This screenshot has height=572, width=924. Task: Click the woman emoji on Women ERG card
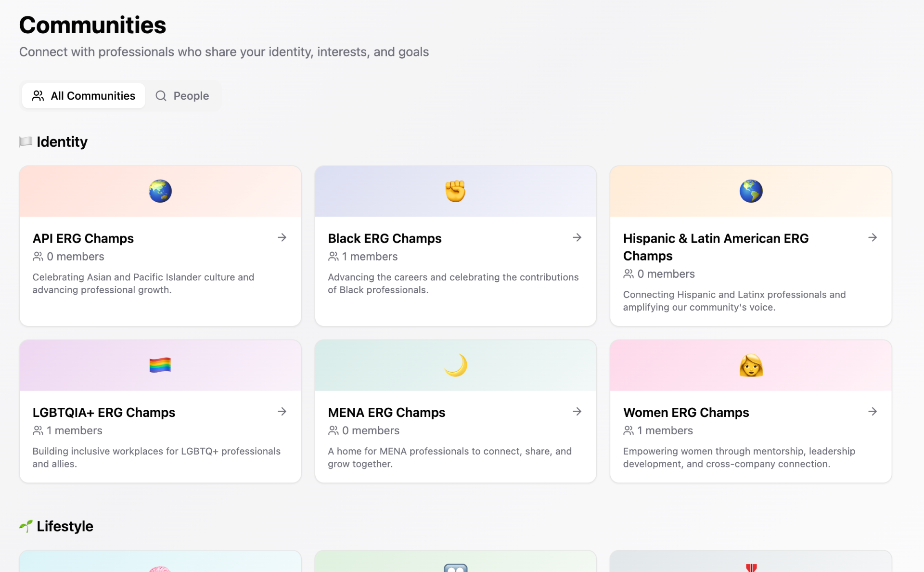point(751,365)
